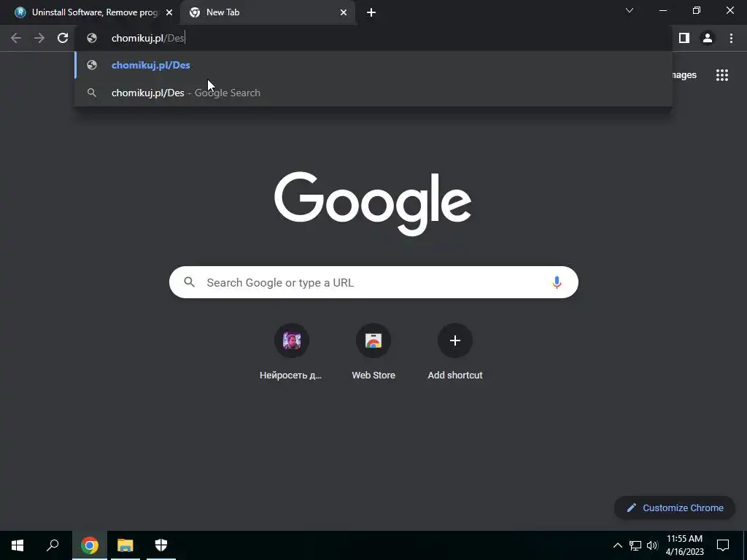Viewport: 747px width, 560px height.
Task: Go back with the back arrow
Action: click(16, 38)
